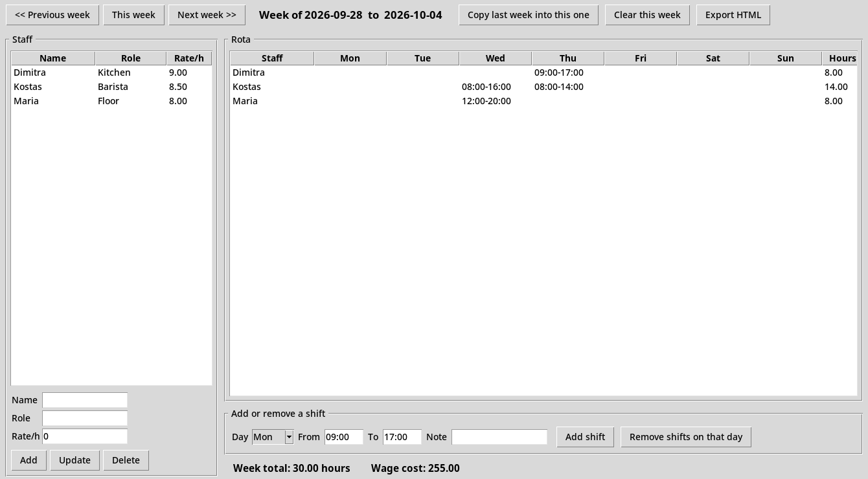Select Maria's Wednesday 12:00-20:00 shift
Screen dimensions: 868x479
(x=486, y=101)
